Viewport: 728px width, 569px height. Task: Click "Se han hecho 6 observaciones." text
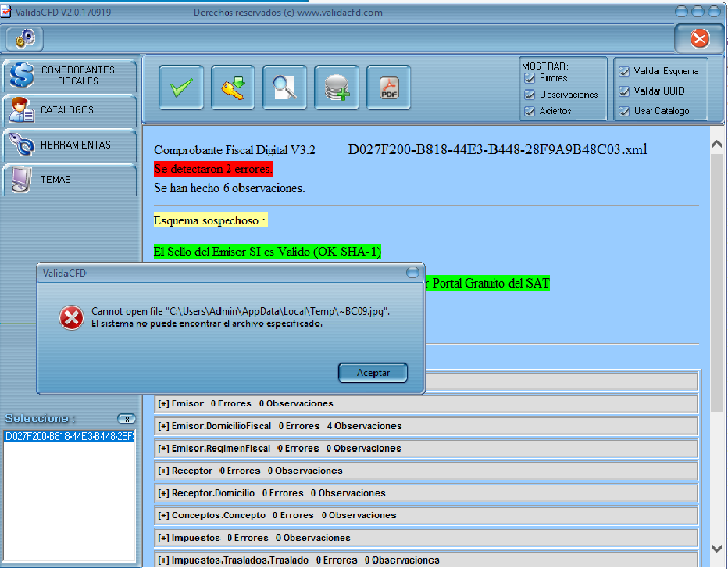point(230,188)
